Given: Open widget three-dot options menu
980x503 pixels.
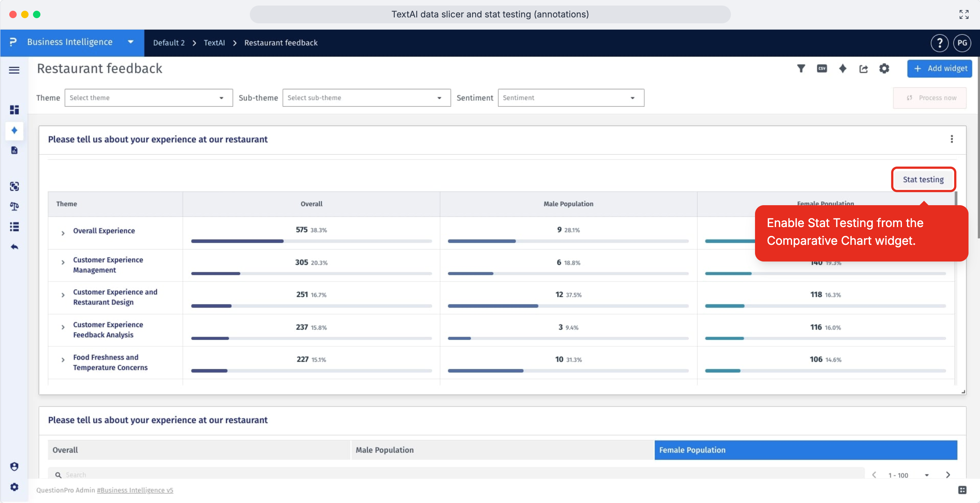Looking at the screenshot, I should (951, 139).
